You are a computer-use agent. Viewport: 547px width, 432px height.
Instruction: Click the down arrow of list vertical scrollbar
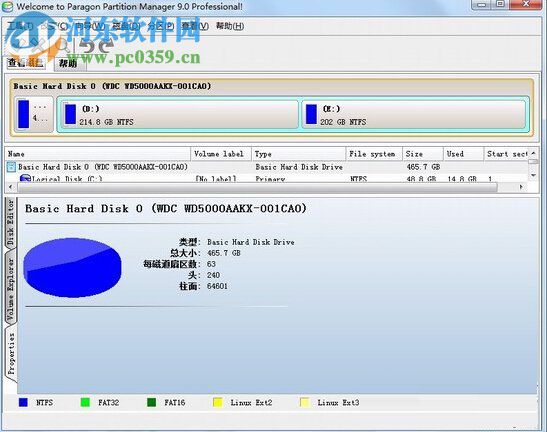point(533,176)
